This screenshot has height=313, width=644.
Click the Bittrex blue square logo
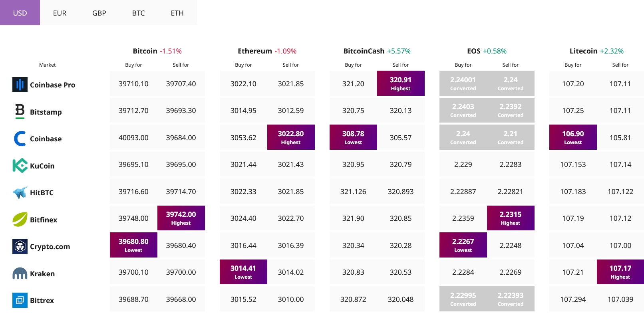[x=20, y=300]
